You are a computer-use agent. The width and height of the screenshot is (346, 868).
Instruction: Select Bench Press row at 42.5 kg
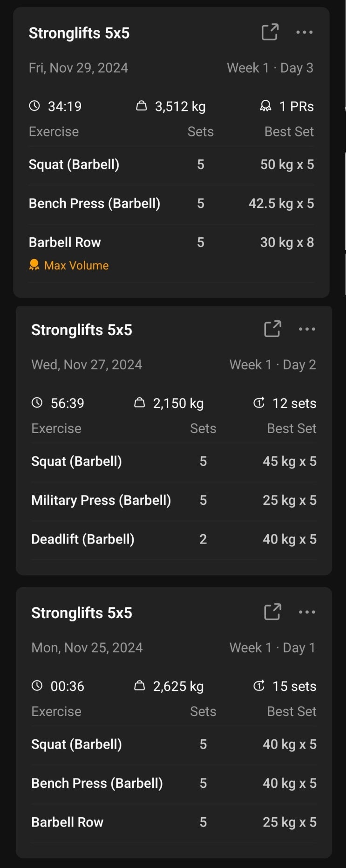171,204
